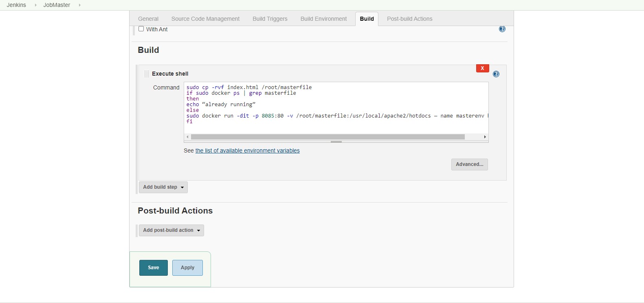644x303 pixels.
Task: Select the Build tab
Action: [367, 19]
